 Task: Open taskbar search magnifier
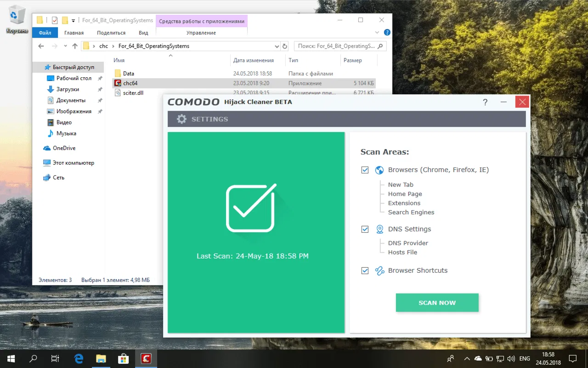[33, 358]
